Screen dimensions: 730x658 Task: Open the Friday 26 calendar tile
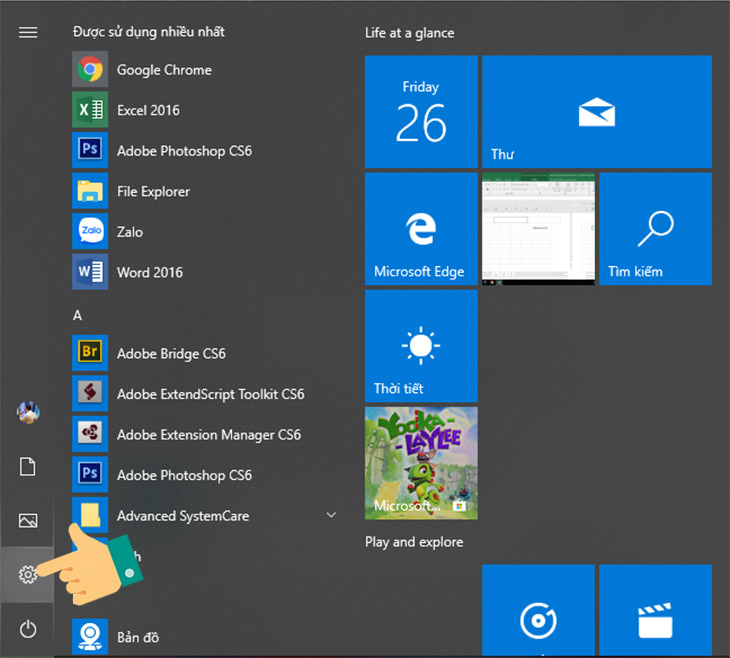pos(421,112)
